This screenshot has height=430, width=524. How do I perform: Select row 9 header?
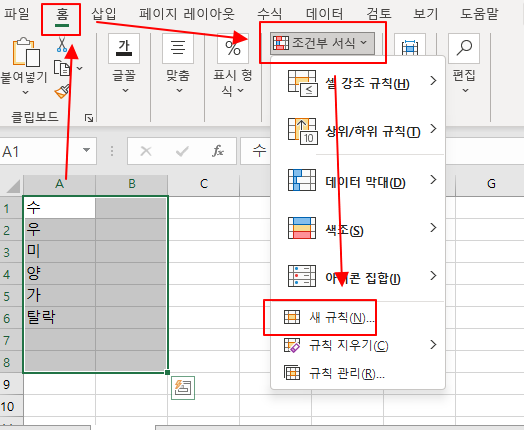tap(11, 384)
